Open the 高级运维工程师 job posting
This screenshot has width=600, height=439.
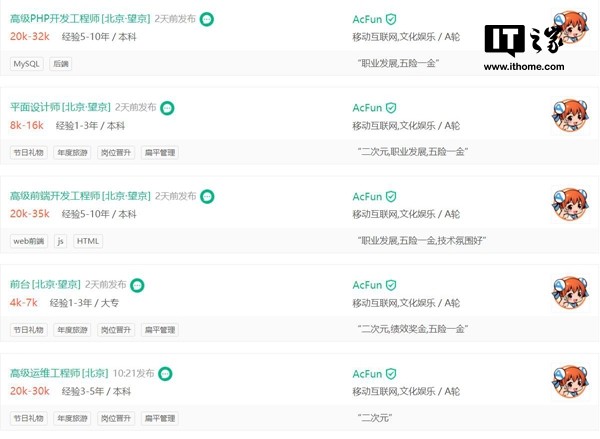tap(59, 373)
